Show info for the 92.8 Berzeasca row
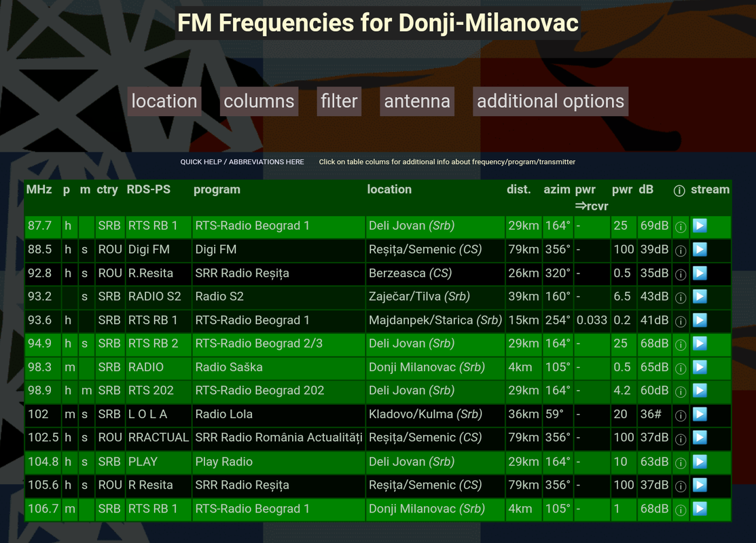 [681, 274]
